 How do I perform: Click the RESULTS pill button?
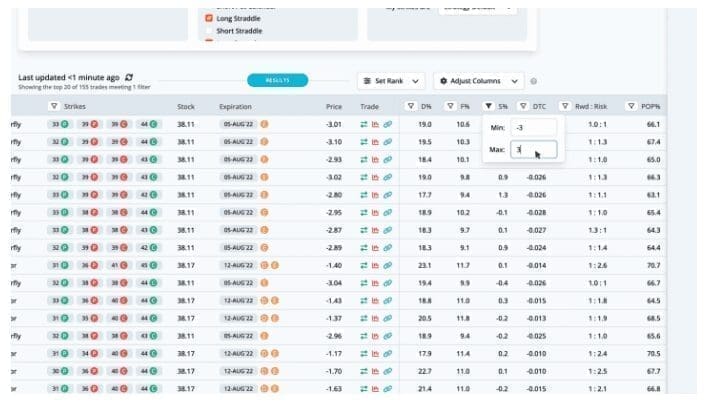(278, 80)
